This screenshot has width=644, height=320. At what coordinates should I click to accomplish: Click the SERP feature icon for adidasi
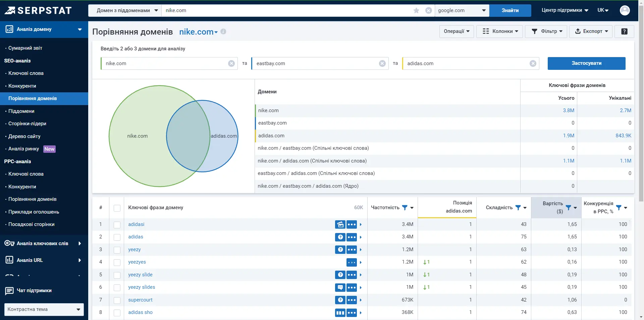point(340,224)
